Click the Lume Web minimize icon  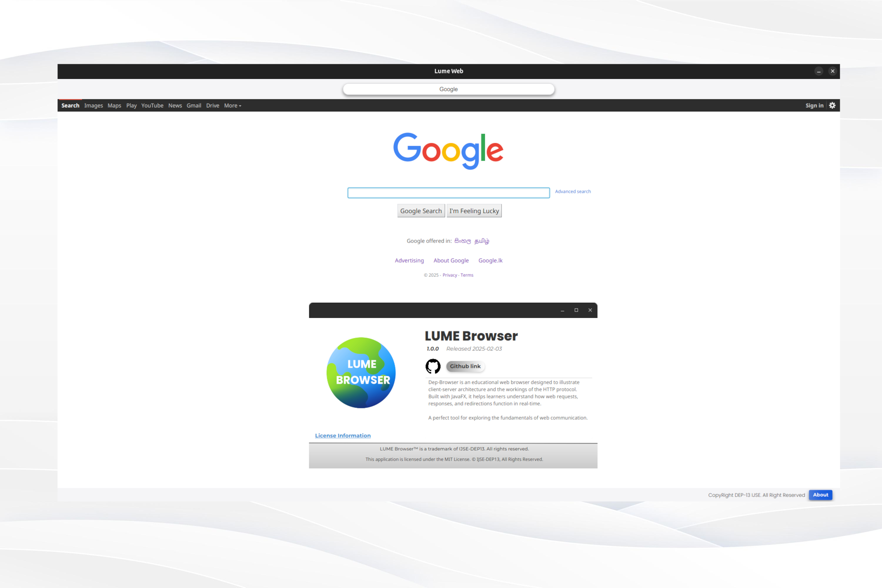(x=818, y=71)
